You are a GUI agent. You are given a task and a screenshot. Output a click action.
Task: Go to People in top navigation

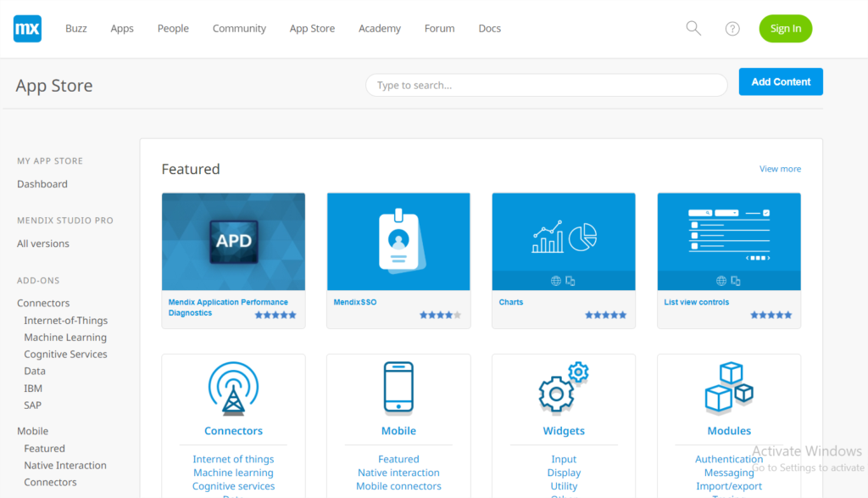point(173,28)
